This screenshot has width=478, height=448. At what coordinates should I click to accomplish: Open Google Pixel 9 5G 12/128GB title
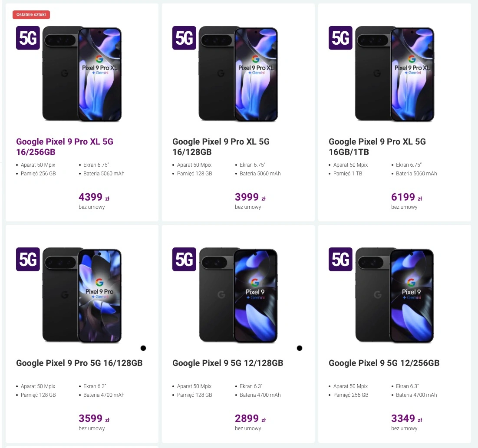[228, 363]
